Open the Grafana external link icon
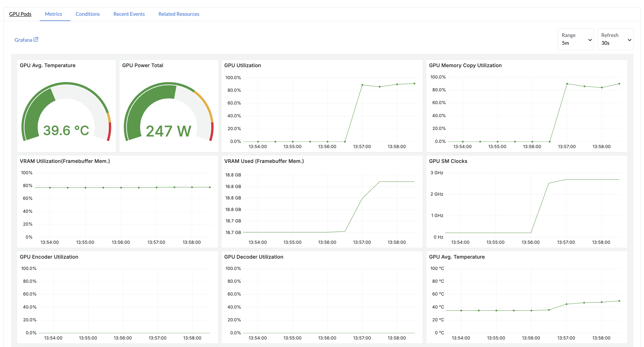644x347 pixels. pyautogui.click(x=36, y=40)
